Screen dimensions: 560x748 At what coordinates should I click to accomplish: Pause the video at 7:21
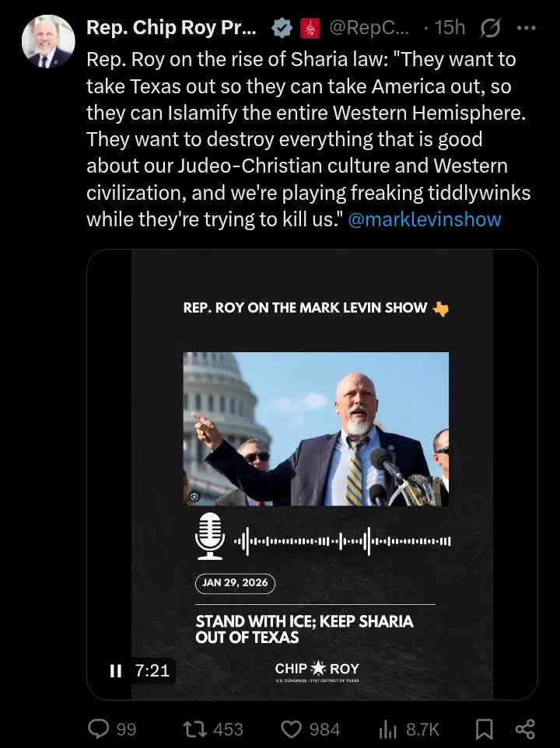[115, 671]
